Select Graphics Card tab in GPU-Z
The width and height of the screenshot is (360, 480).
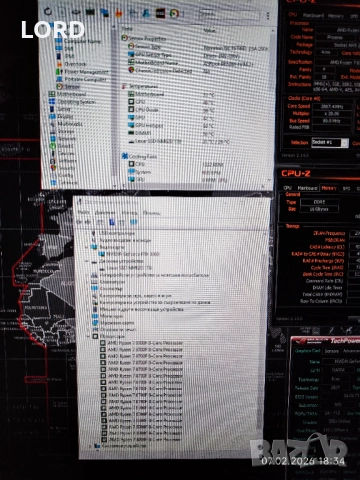point(308,351)
